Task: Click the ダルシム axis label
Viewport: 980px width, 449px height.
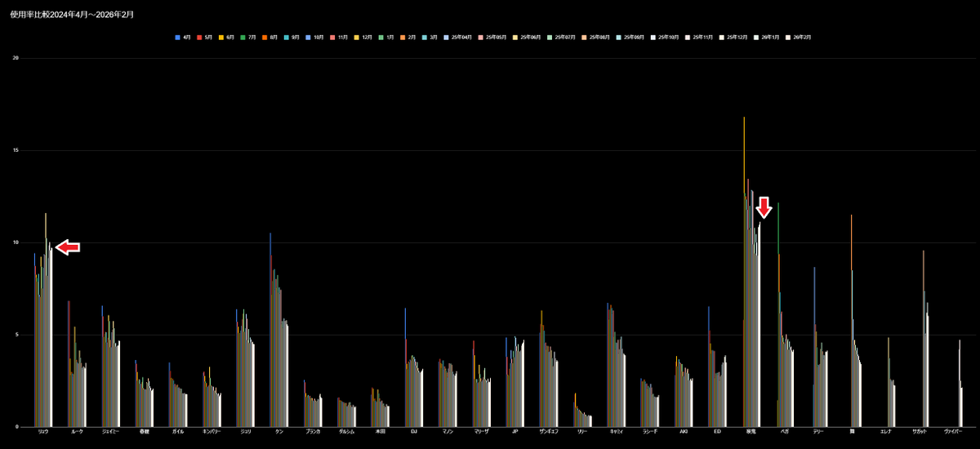Action: click(346, 431)
